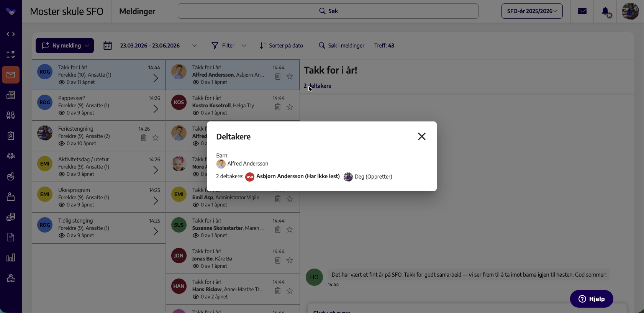Expand the sidebar with the angle-brackets icon
The height and width of the screenshot is (313, 644).
(x=11, y=34)
